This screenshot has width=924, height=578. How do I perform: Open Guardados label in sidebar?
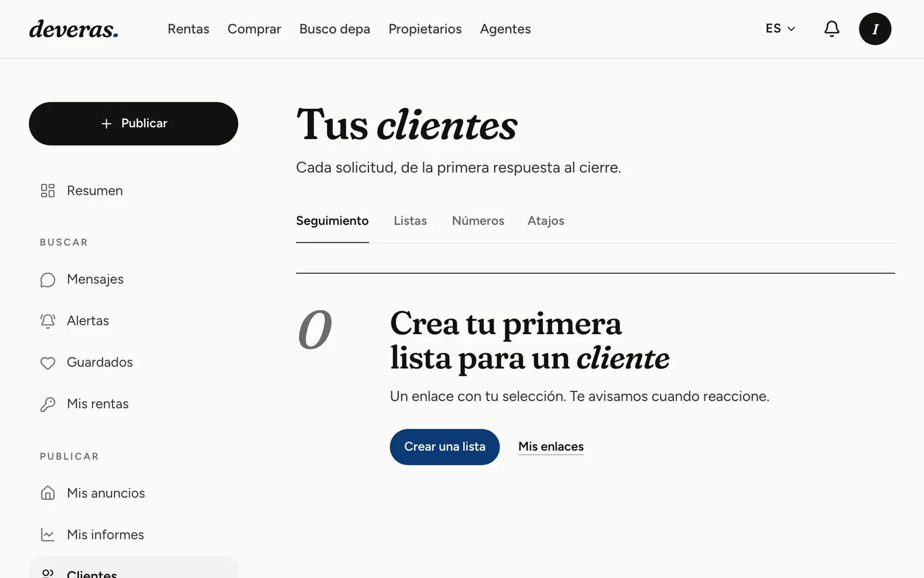[x=100, y=362]
